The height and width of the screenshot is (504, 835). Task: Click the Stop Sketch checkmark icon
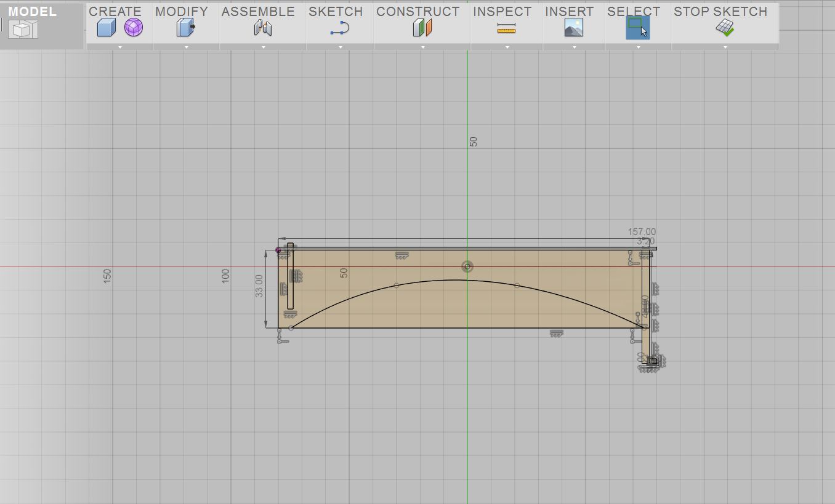725,28
